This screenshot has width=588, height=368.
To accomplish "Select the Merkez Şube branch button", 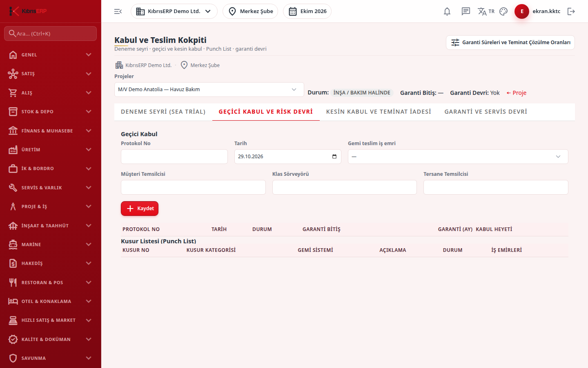I will [x=250, y=11].
